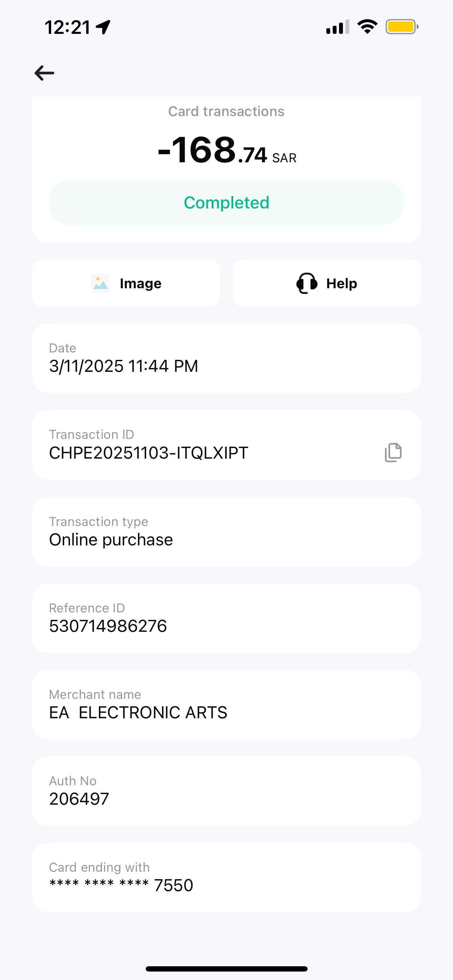Open the Image button
The width and height of the screenshot is (453, 980).
126,283
